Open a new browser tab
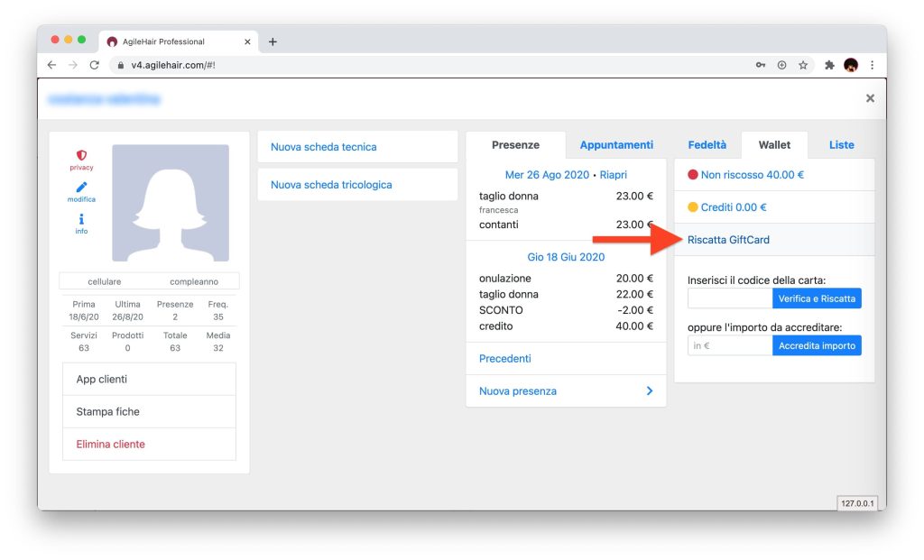The image size is (924, 560). 273,41
